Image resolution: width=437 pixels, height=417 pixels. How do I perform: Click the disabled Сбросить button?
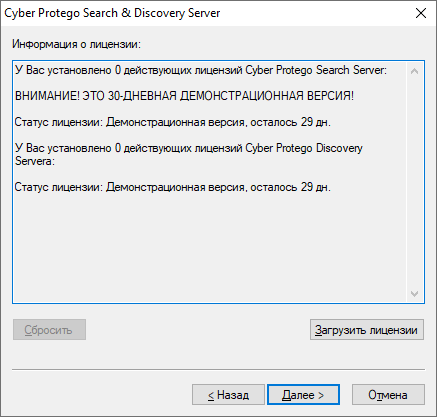click(49, 330)
